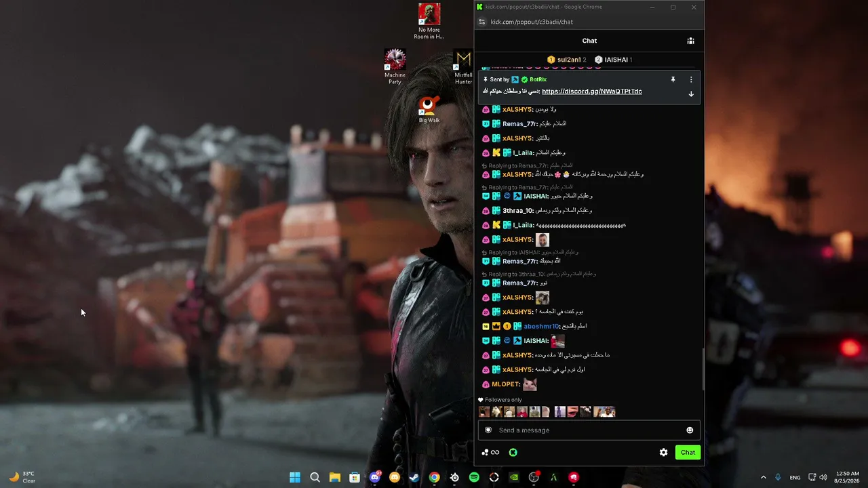Select sul2an1 in the top gifters bar
Viewport: 868px width, 488px height.
point(569,60)
